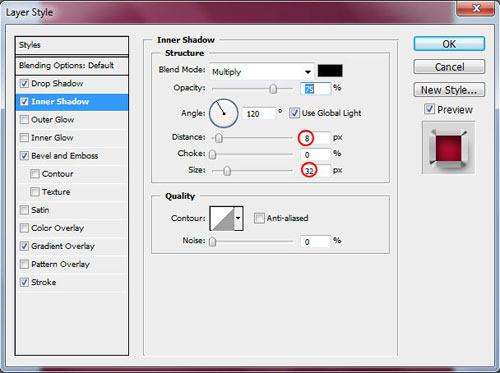Confirm with the OK button
The height and width of the screenshot is (373, 500).
pyautogui.click(x=449, y=44)
